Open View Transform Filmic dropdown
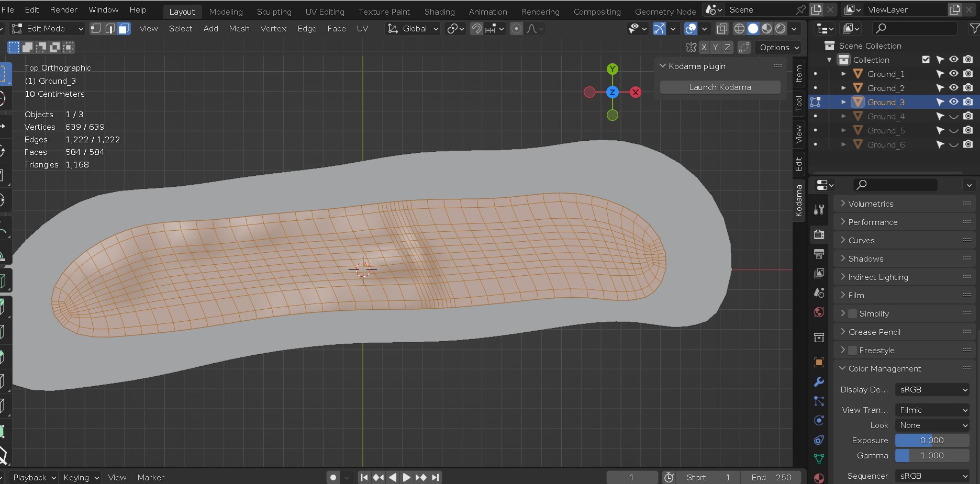Screen dimensions: 980x484 coord(932,410)
